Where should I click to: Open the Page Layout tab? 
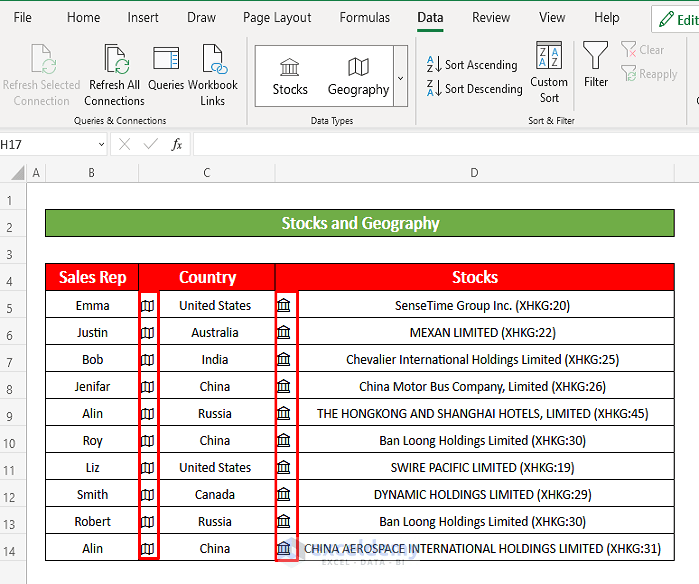(x=277, y=17)
